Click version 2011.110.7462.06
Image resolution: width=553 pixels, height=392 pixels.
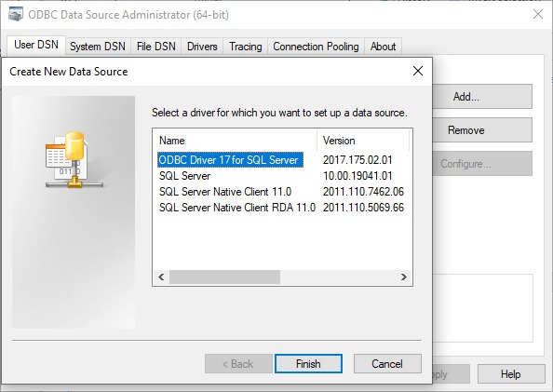point(363,192)
